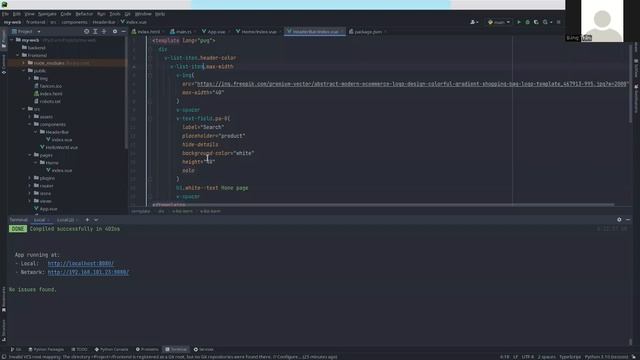640x360 pixels.
Task: Open the 192.168 network URL link
Action: [88, 272]
